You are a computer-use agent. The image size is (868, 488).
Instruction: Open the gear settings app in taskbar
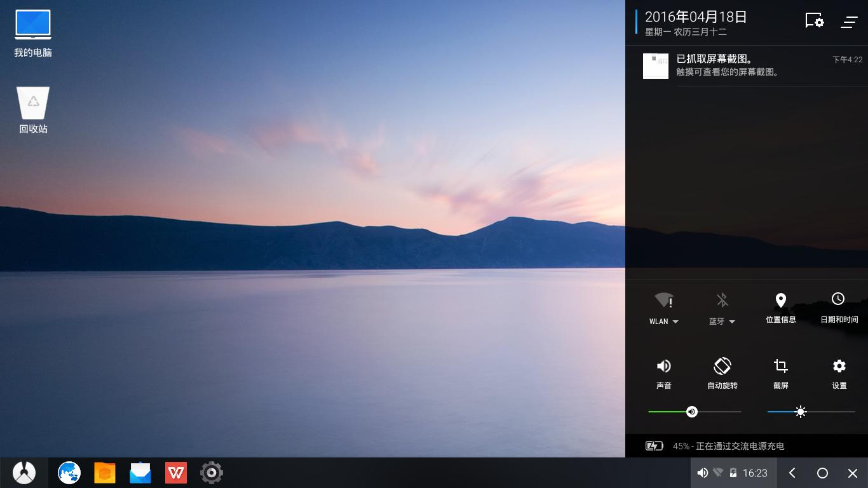(212, 473)
